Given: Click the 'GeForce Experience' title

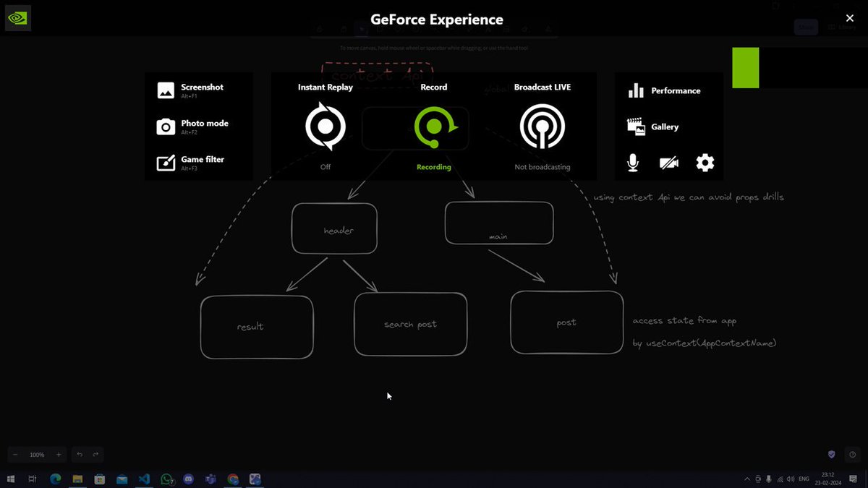Looking at the screenshot, I should click(437, 20).
